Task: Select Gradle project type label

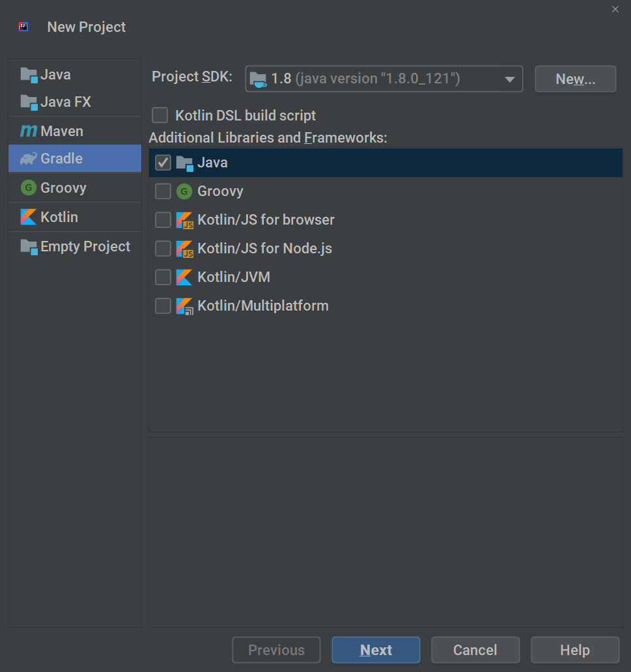Action: [61, 159]
